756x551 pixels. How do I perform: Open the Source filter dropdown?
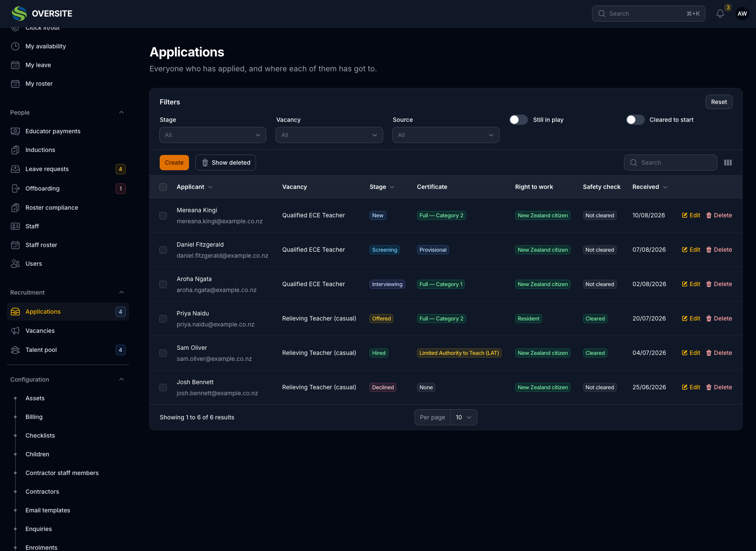(x=446, y=135)
